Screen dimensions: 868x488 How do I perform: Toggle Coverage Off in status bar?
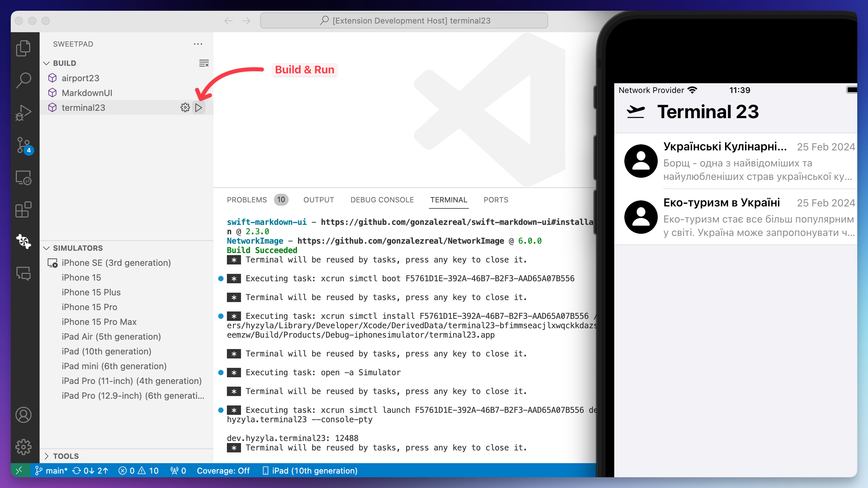224,471
